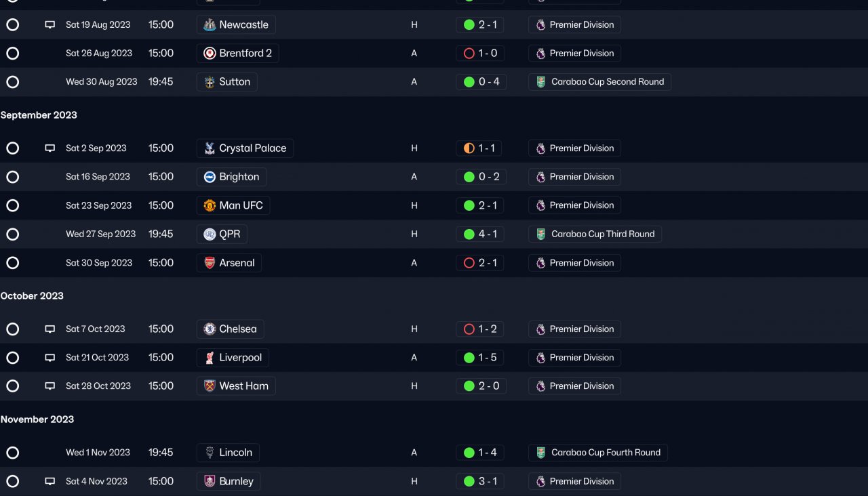
Task: Select the radio circle for Brighton fixture
Action: point(12,177)
